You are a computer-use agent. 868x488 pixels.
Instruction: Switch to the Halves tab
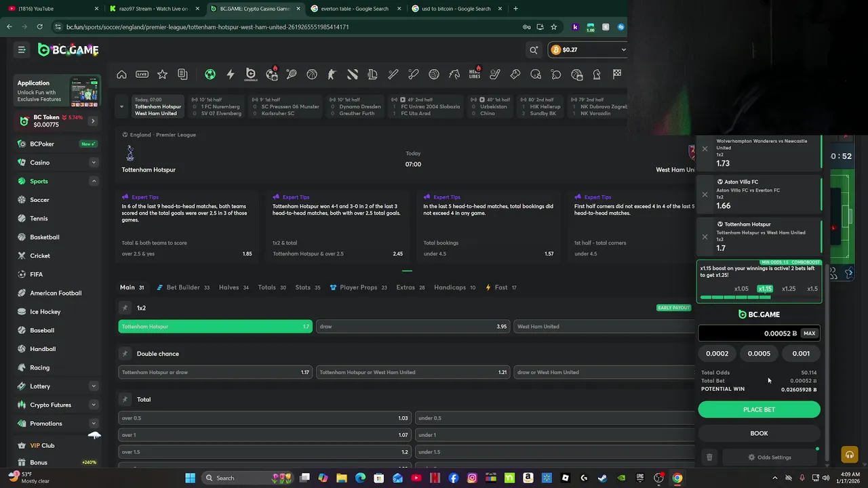pyautogui.click(x=234, y=287)
